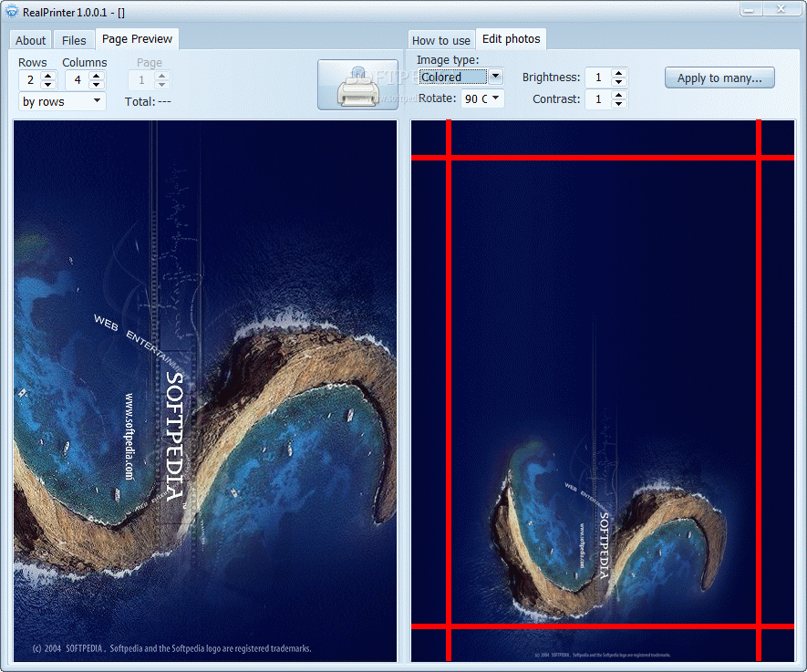
Task: Increase the Contrast value
Action: 619,94
